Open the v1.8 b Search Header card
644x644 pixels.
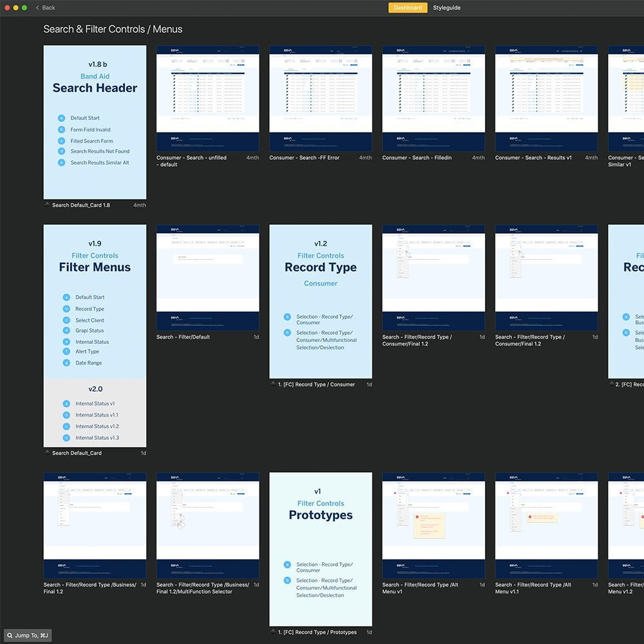(x=95, y=122)
